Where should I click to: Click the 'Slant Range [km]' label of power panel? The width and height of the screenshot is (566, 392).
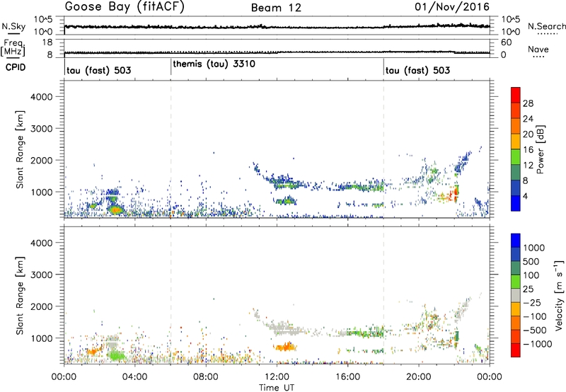[20, 149]
